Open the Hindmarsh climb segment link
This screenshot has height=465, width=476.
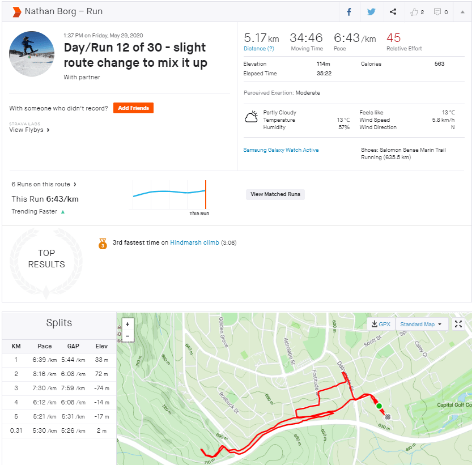tap(194, 242)
